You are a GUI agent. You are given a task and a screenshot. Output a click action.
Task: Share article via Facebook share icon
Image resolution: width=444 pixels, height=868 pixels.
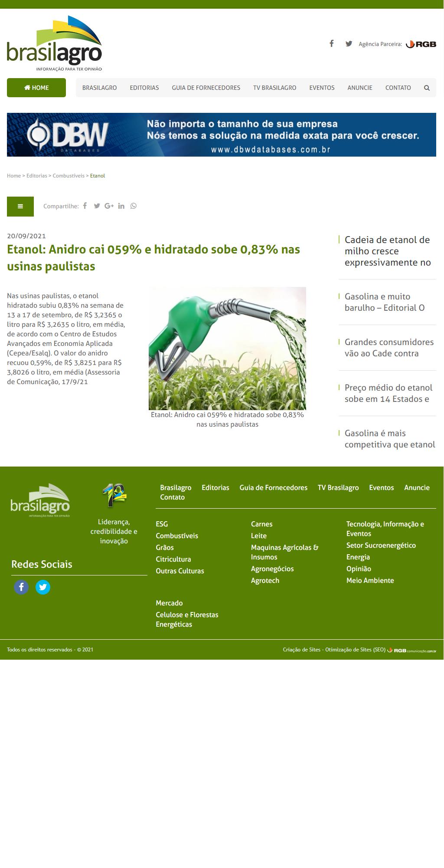[85, 206]
